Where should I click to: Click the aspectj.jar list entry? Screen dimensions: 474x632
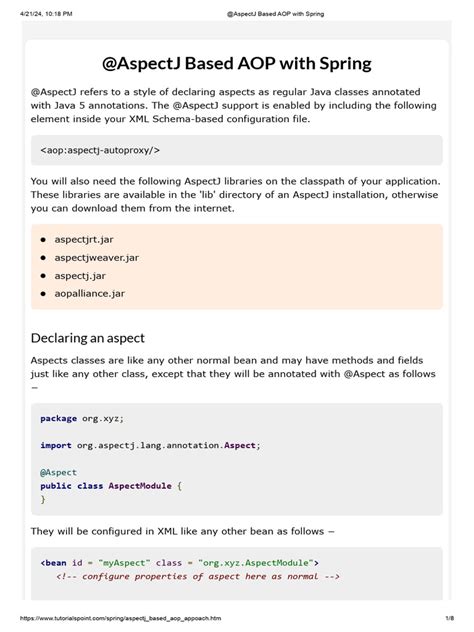(80, 276)
